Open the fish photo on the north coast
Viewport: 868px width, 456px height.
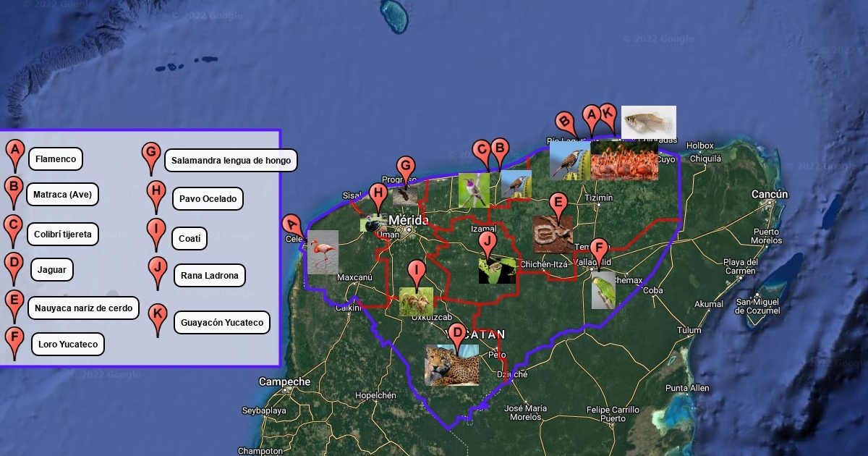coord(648,122)
